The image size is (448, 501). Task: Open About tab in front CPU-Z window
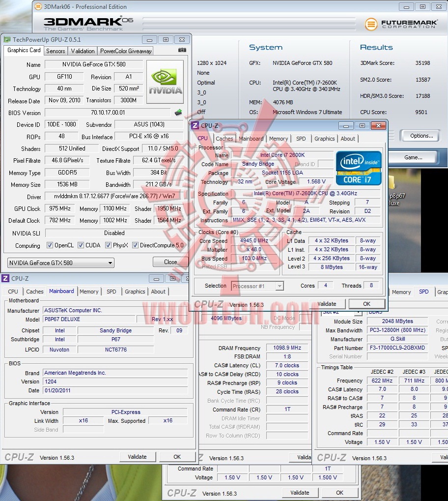[x=348, y=139]
